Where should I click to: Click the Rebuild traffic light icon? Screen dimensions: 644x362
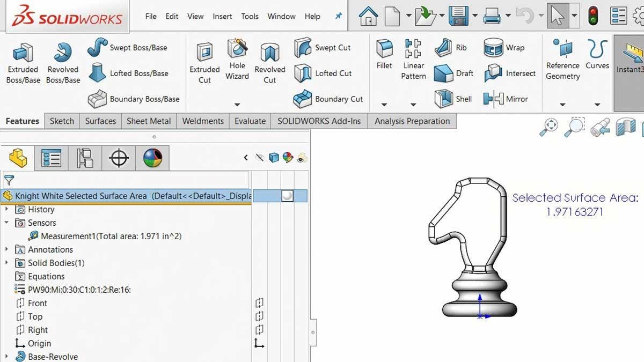(593, 16)
